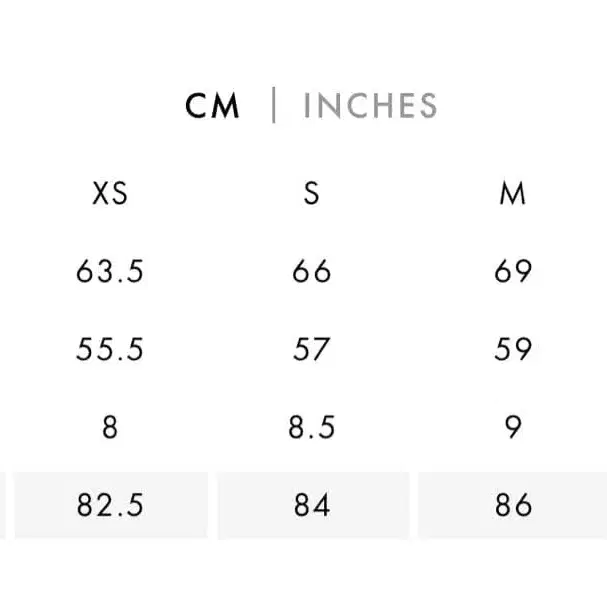Select the highlighted 84 cell
The width and height of the screenshot is (607, 607).
tap(311, 506)
